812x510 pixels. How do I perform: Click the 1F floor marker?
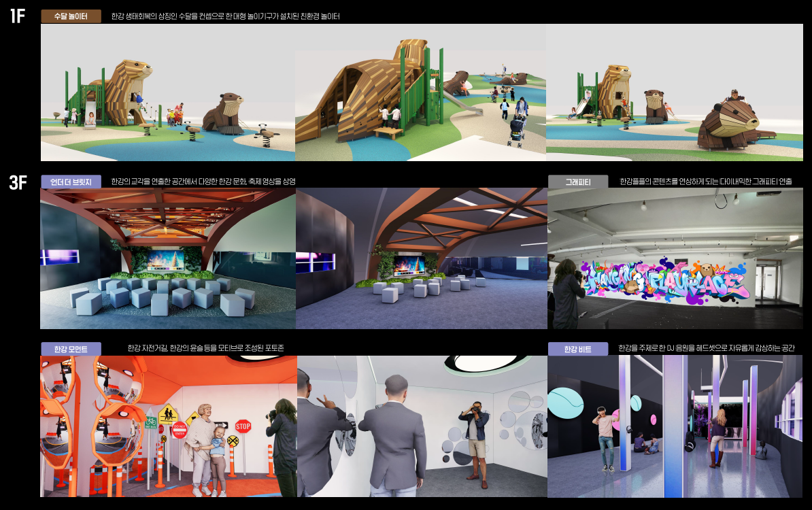coord(17,16)
